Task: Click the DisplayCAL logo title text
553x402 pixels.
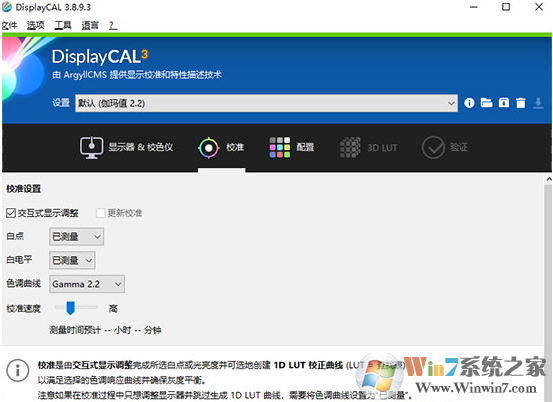Action: [x=100, y=56]
